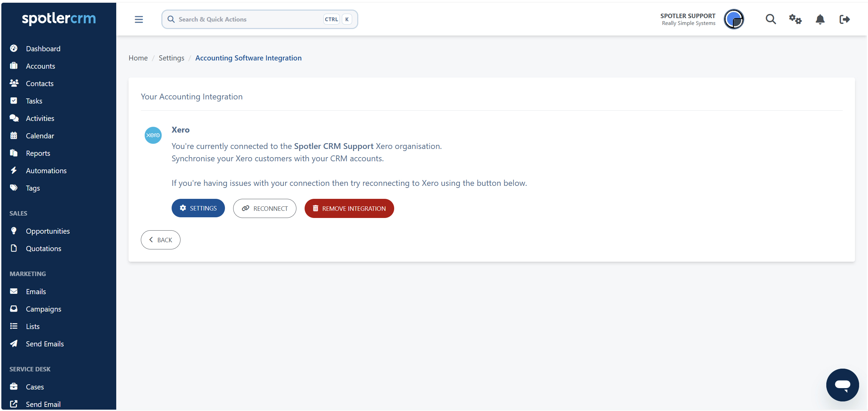The height and width of the screenshot is (411, 868).
Task: Click the Emails envelope icon
Action: [14, 291]
